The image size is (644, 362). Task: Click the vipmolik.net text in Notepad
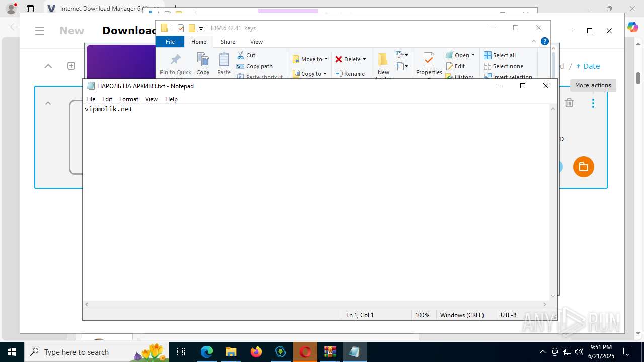pyautogui.click(x=109, y=109)
